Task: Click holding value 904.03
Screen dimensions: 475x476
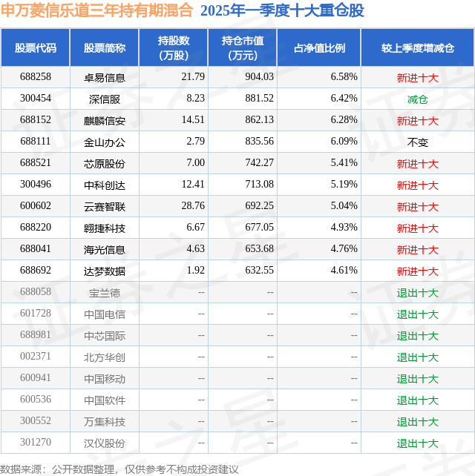Action: tap(259, 76)
